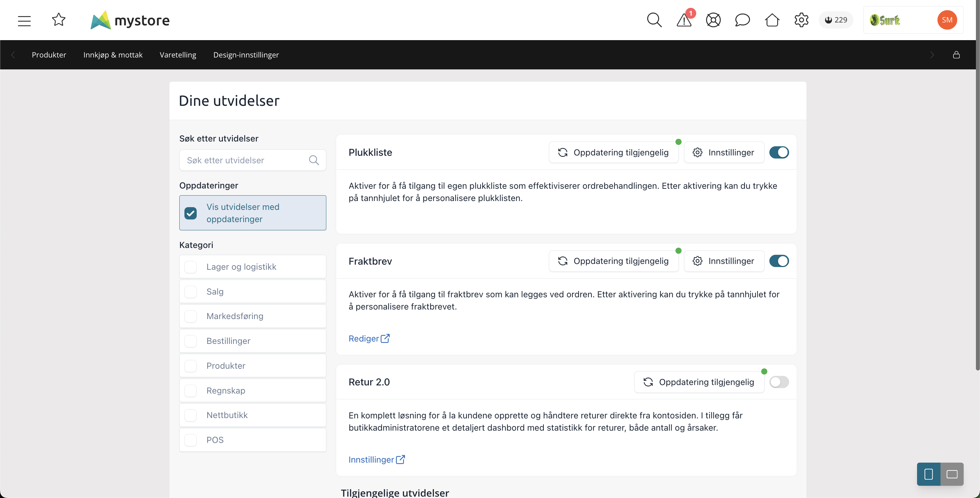The image size is (980, 498).
Task: Open the SM user avatar
Action: tap(947, 20)
